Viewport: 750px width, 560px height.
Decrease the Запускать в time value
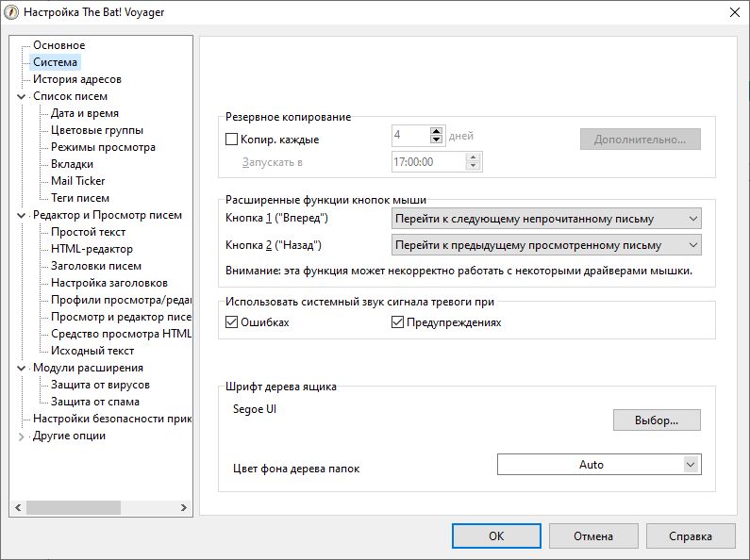click(473, 166)
